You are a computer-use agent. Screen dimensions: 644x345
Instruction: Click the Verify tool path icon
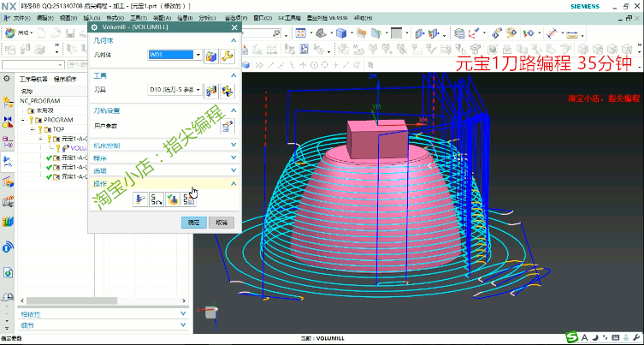(x=172, y=200)
